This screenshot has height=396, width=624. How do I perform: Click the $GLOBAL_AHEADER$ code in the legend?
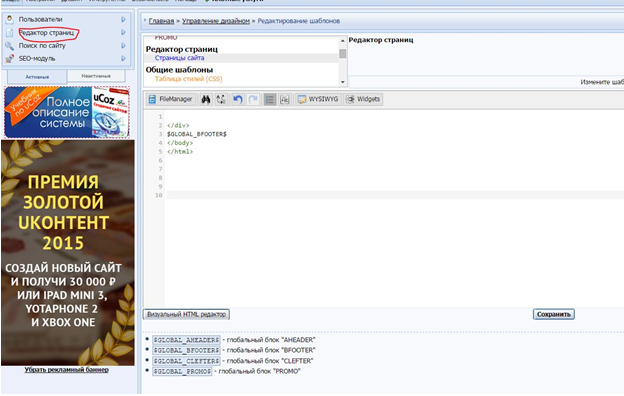pos(186,340)
